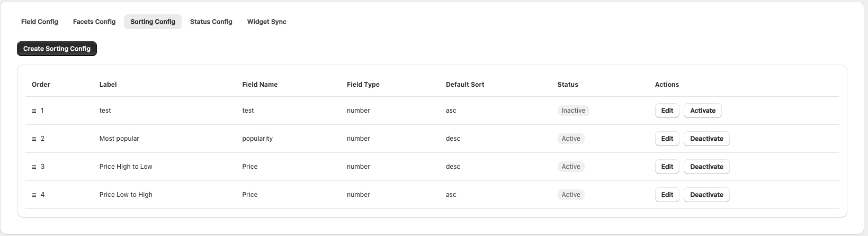
Task: Click the Field Type column header
Action: click(x=363, y=85)
